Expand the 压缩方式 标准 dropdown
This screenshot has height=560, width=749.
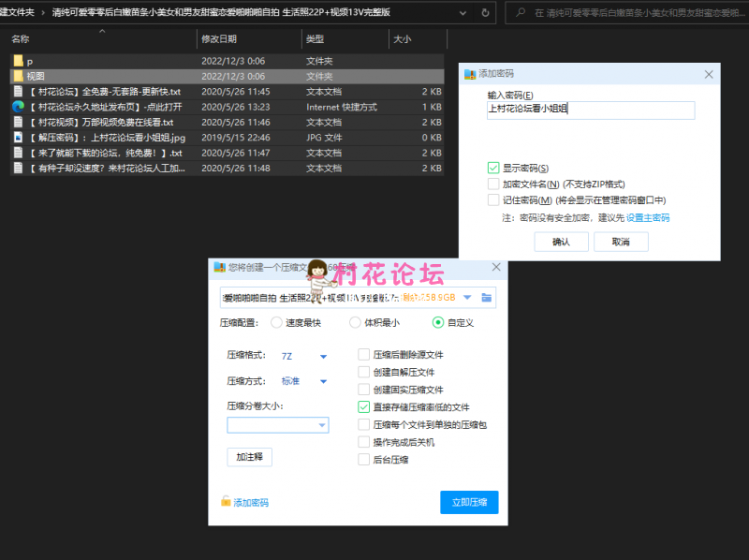323,381
